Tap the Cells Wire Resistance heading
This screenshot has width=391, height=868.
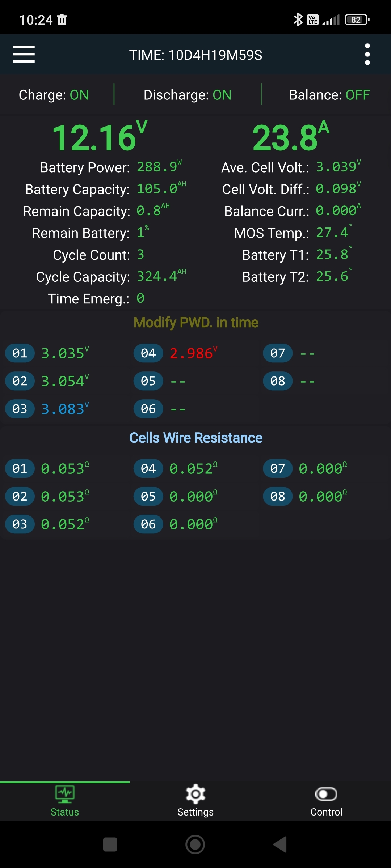pyautogui.click(x=196, y=438)
